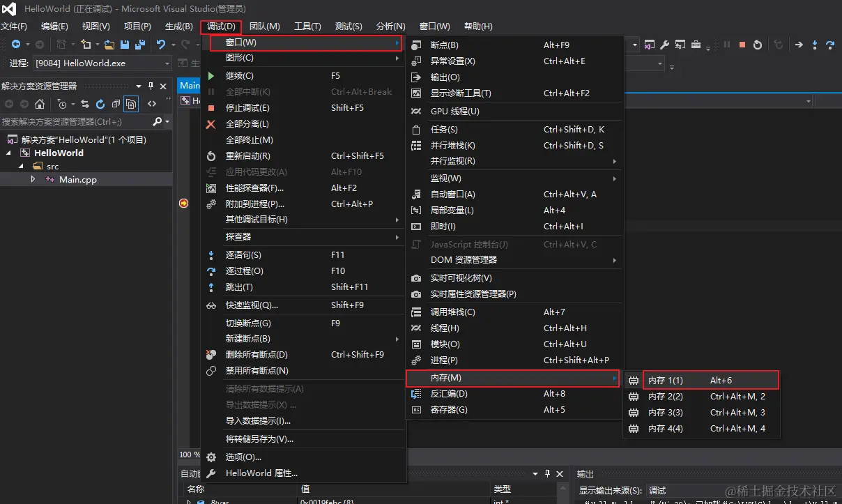Click the Sync with Active Document icon
The width and height of the screenshot is (842, 504).
pos(85,104)
